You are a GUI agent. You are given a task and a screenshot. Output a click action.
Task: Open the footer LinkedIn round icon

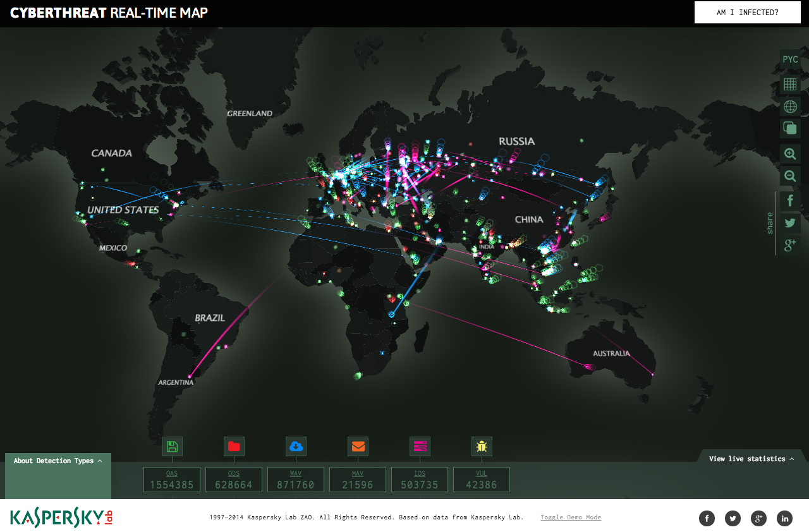pos(784,518)
